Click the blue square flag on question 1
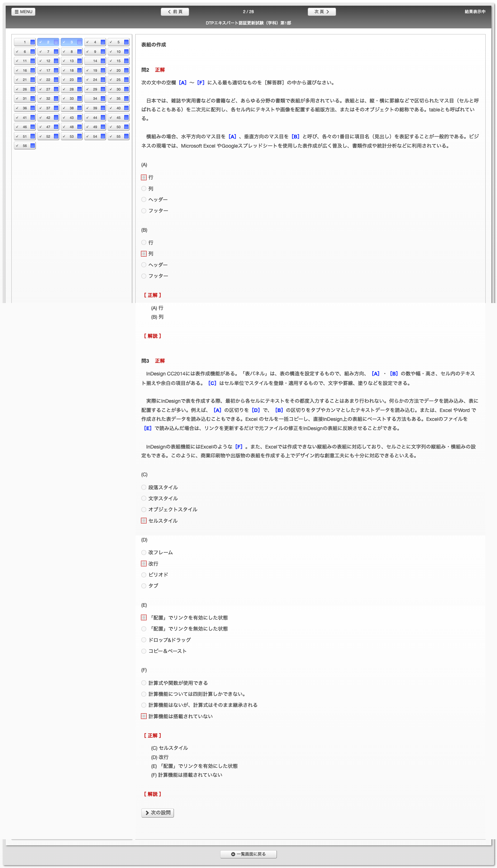 33,42
